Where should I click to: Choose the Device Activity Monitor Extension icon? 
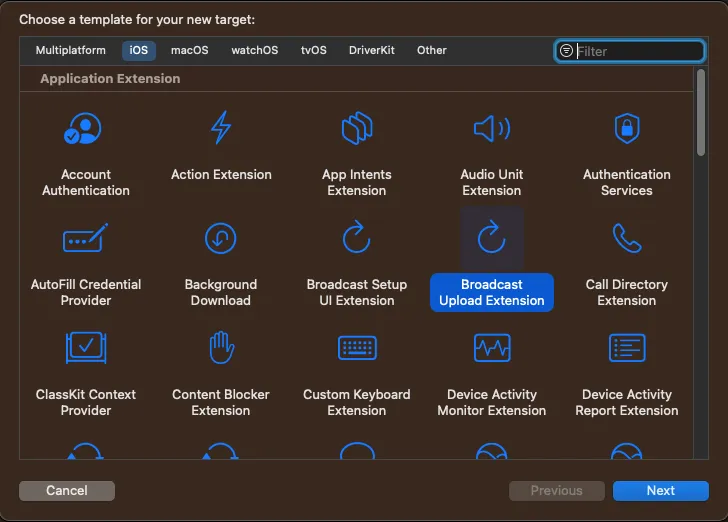[x=492, y=348]
